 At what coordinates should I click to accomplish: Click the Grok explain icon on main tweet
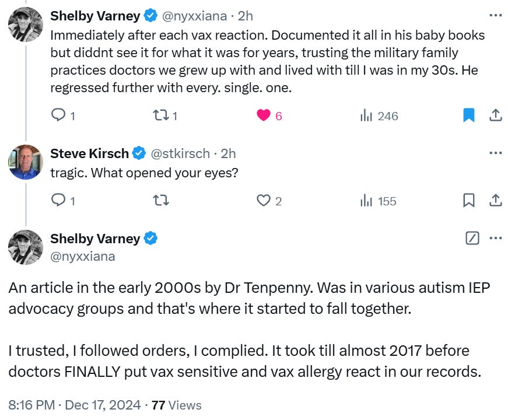tap(473, 238)
